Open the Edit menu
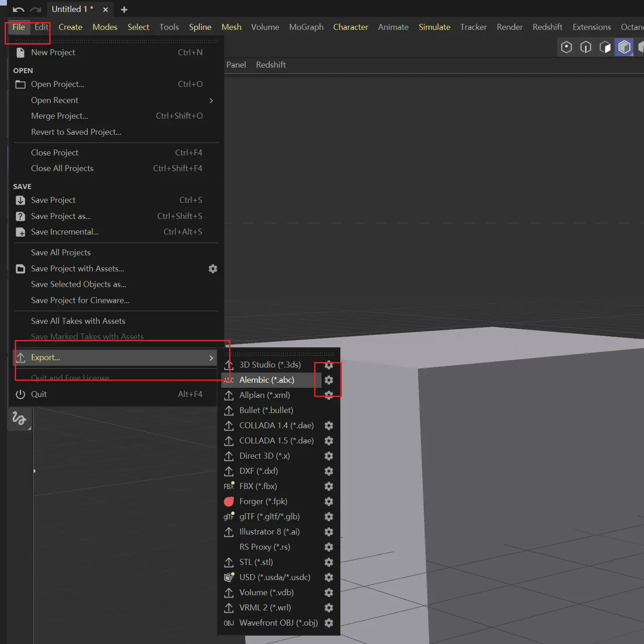 tap(41, 27)
